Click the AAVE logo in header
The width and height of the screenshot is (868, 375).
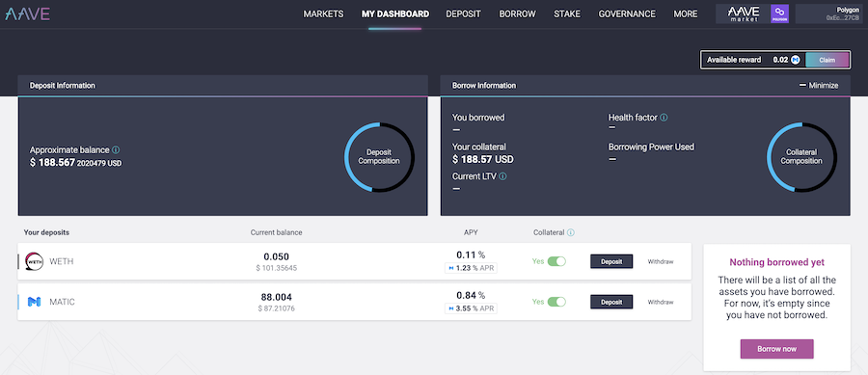28,13
